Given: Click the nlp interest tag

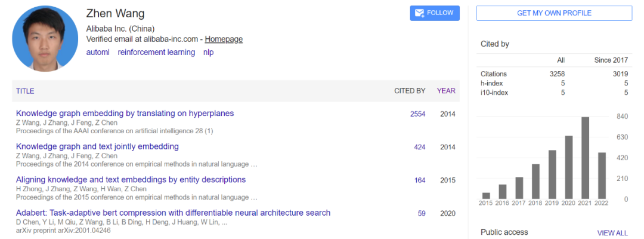Looking at the screenshot, I should [208, 52].
